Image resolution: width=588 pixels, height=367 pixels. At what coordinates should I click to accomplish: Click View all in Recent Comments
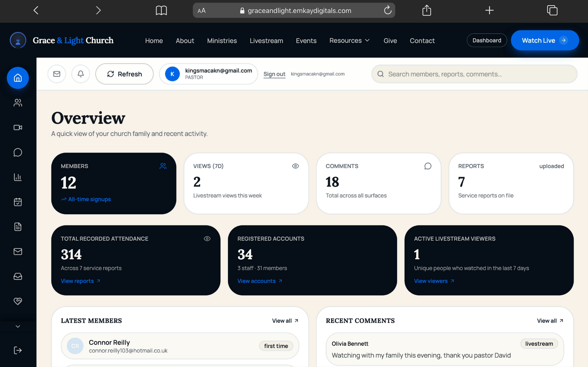click(550, 321)
